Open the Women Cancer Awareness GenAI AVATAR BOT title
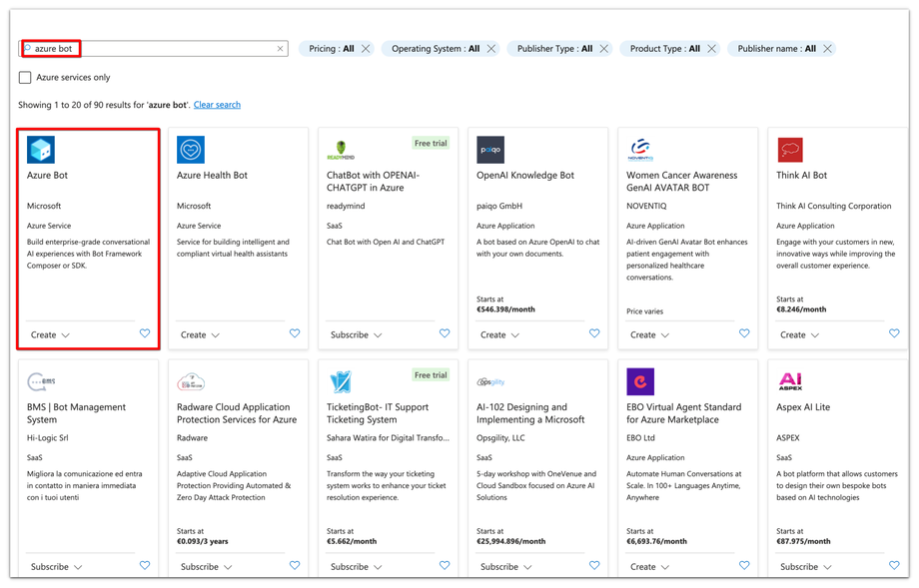 [681, 181]
